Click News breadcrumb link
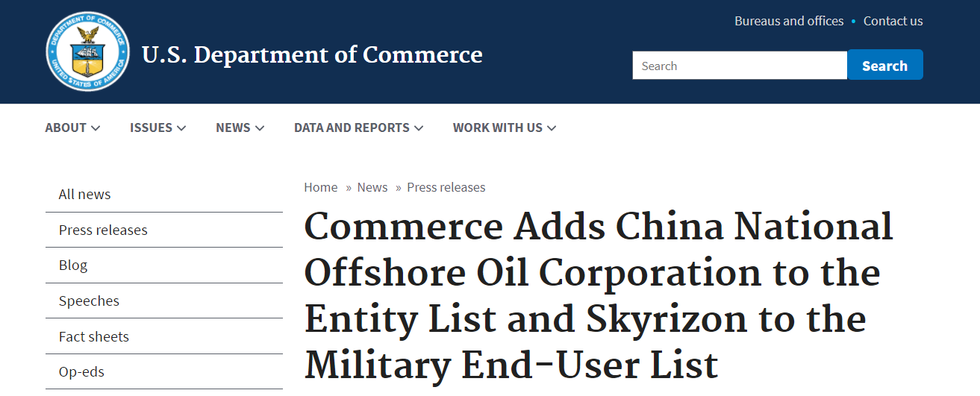This screenshot has width=980, height=396. [372, 187]
